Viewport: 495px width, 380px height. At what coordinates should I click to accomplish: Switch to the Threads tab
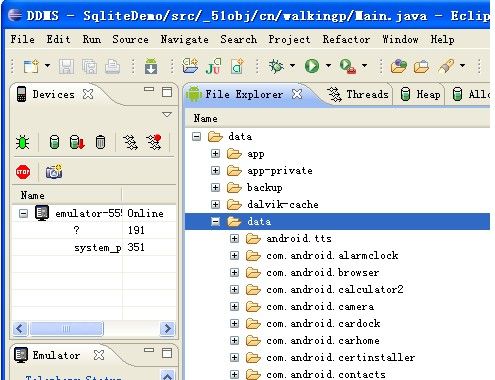point(358,95)
